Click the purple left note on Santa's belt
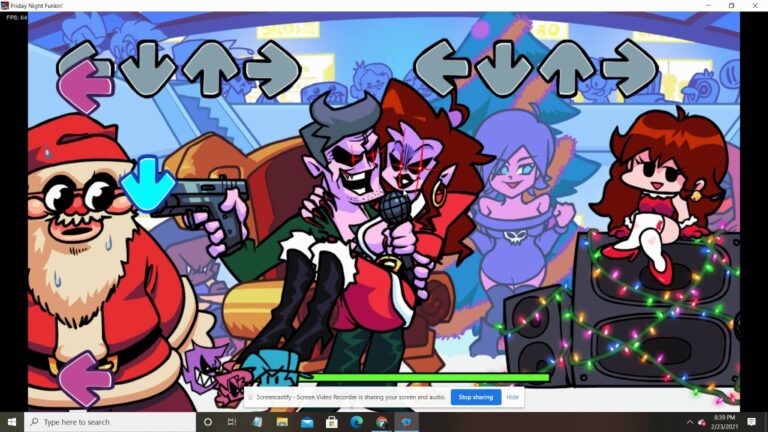This screenshot has width=768, height=432. tap(85, 379)
